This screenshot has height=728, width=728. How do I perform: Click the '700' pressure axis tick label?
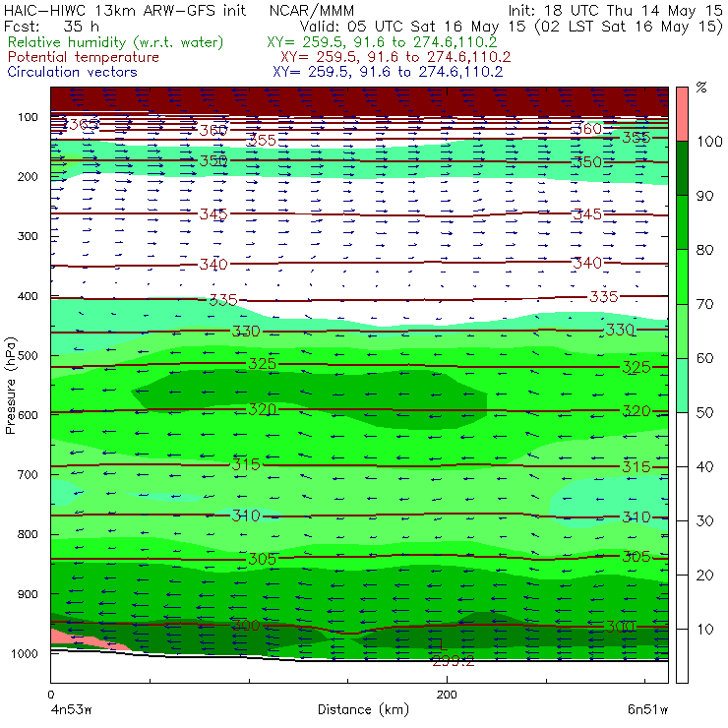28,474
